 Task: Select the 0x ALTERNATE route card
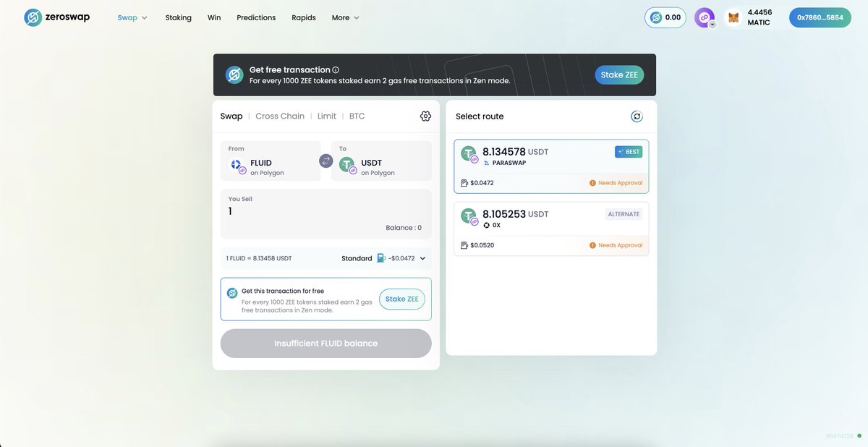(551, 229)
